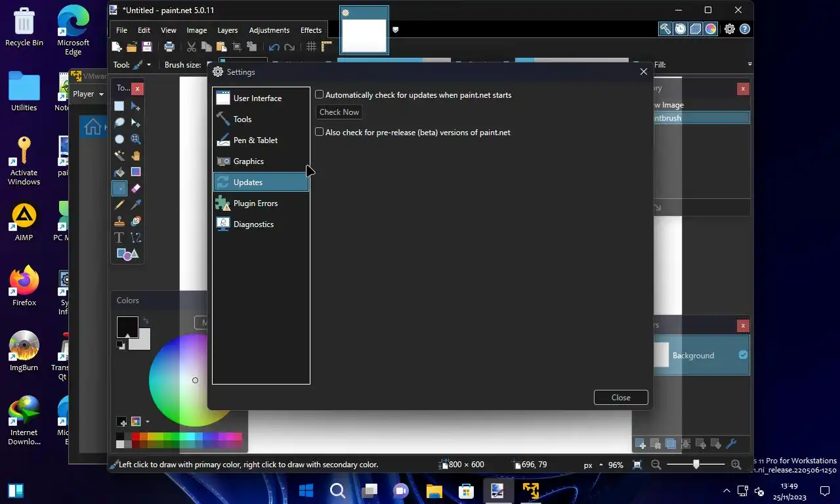Select the Text tool
This screenshot has width=840, height=504.
119,238
